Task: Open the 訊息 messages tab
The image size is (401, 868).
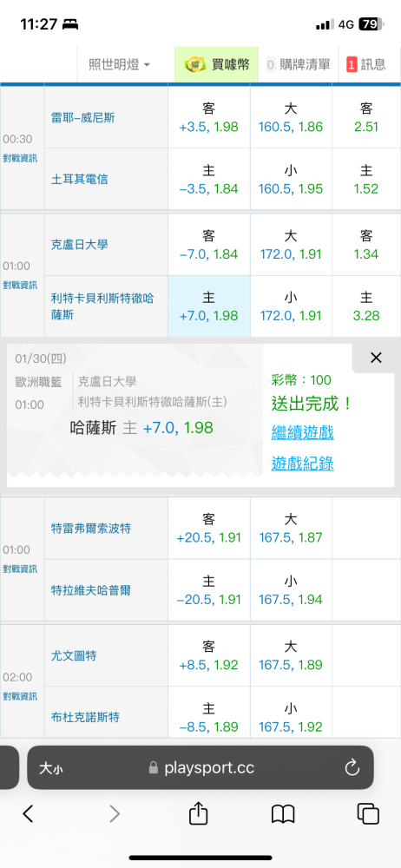Action: [x=366, y=65]
